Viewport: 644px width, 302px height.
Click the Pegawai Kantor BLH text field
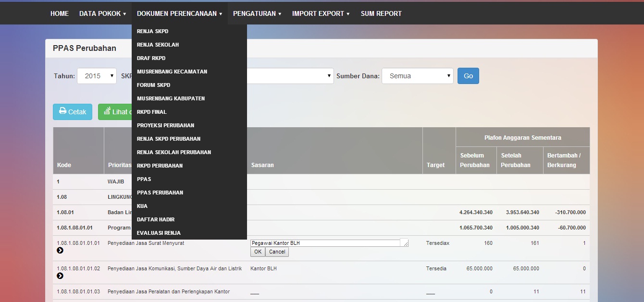tap(325, 243)
